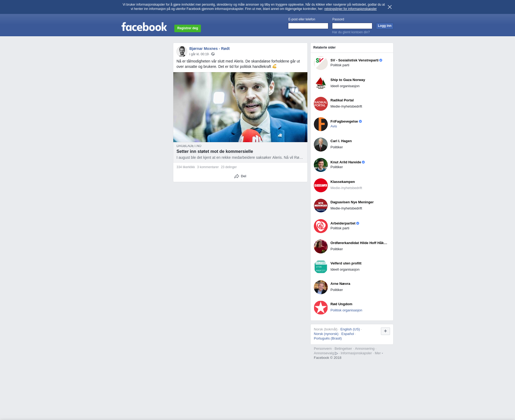Switch language to Norsk (nynorsk)
The width and height of the screenshot is (515, 420).
point(326,334)
